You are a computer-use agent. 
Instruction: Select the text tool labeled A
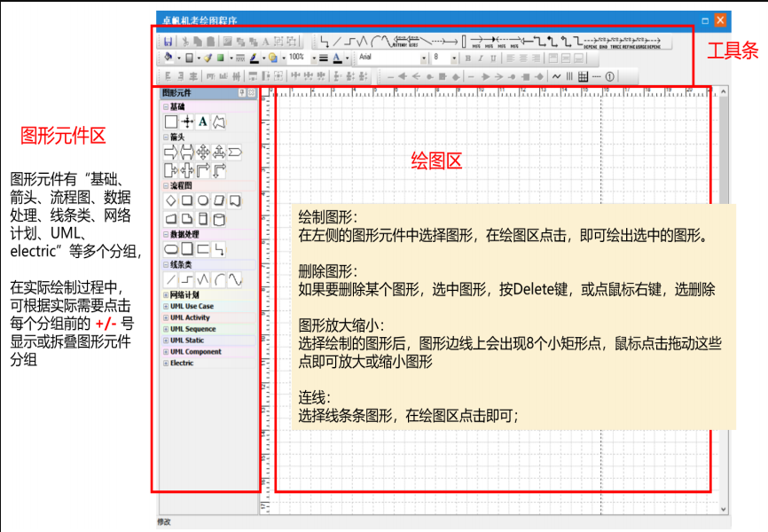(x=201, y=122)
